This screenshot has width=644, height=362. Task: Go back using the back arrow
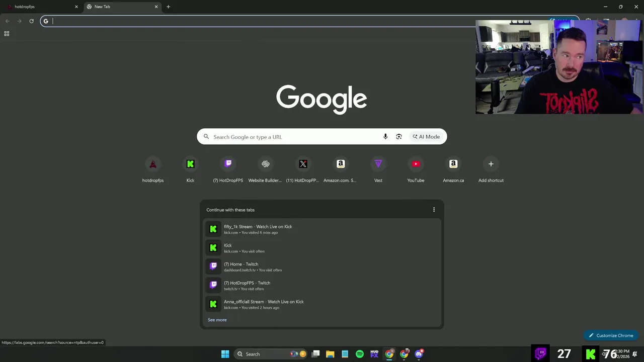[x=7, y=21]
